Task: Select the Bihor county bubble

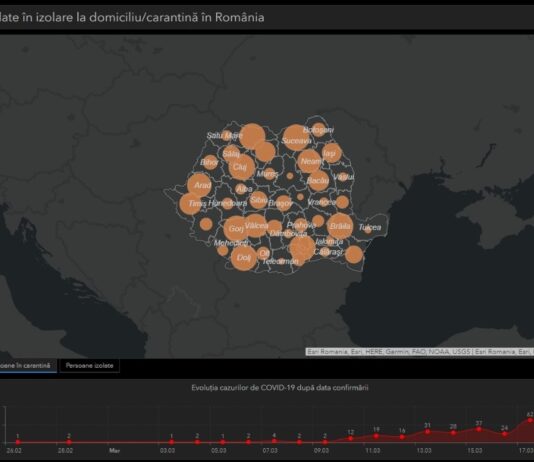Action: (x=210, y=162)
